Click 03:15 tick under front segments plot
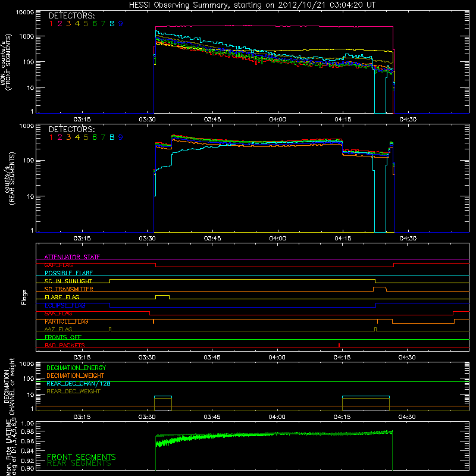 (82, 120)
